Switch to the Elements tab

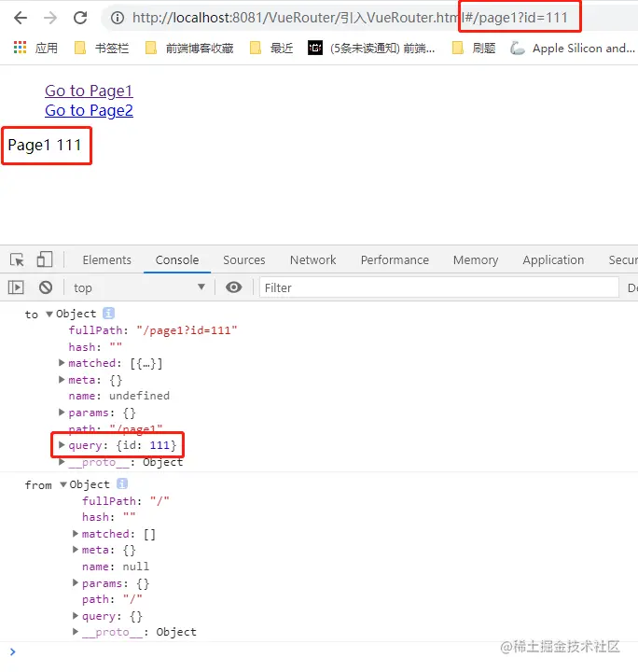point(106,259)
